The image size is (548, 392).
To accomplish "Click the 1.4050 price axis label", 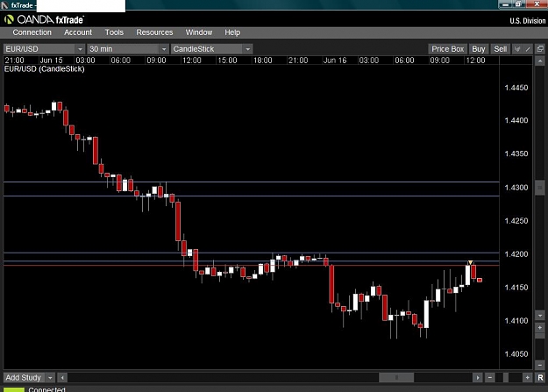I will click(x=516, y=354).
